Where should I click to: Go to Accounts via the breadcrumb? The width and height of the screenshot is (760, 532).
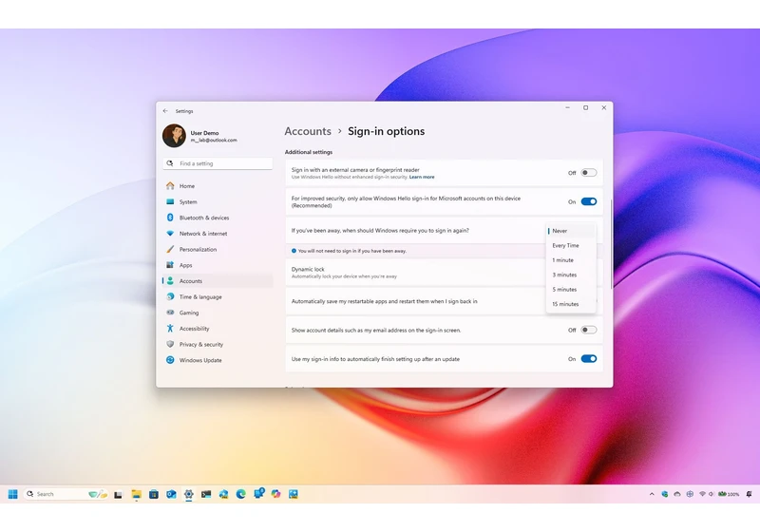click(x=308, y=131)
